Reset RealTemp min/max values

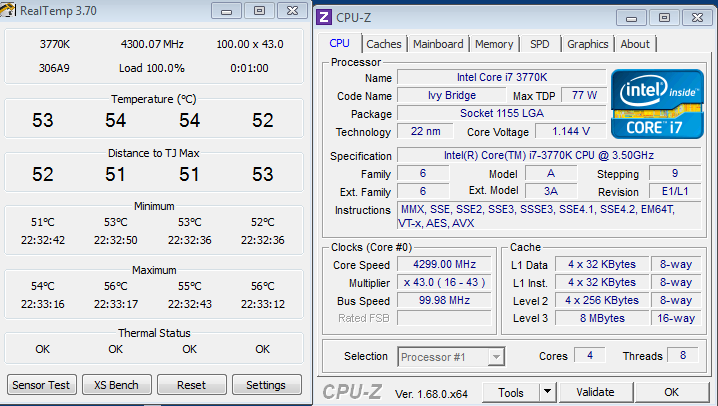[x=191, y=385]
